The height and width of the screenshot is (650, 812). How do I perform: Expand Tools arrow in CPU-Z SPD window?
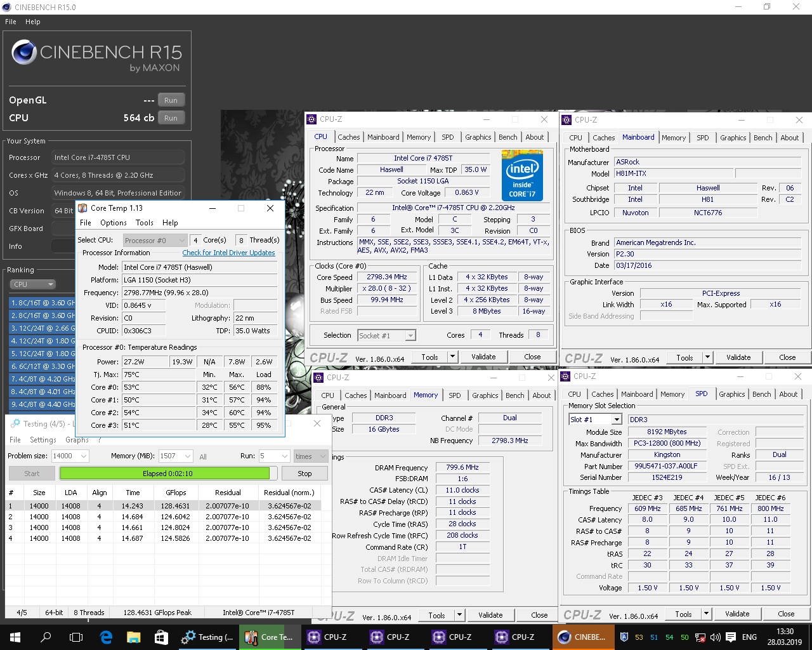point(706,614)
